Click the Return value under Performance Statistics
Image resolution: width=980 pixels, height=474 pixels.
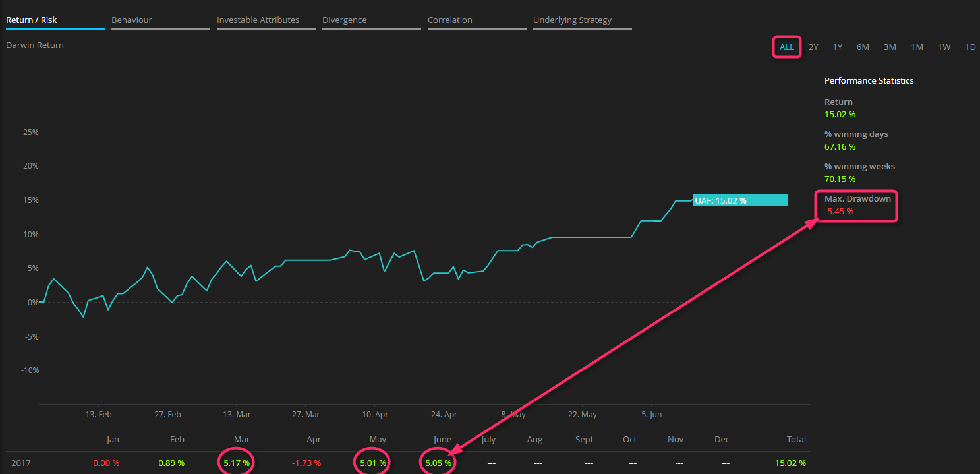(840, 114)
